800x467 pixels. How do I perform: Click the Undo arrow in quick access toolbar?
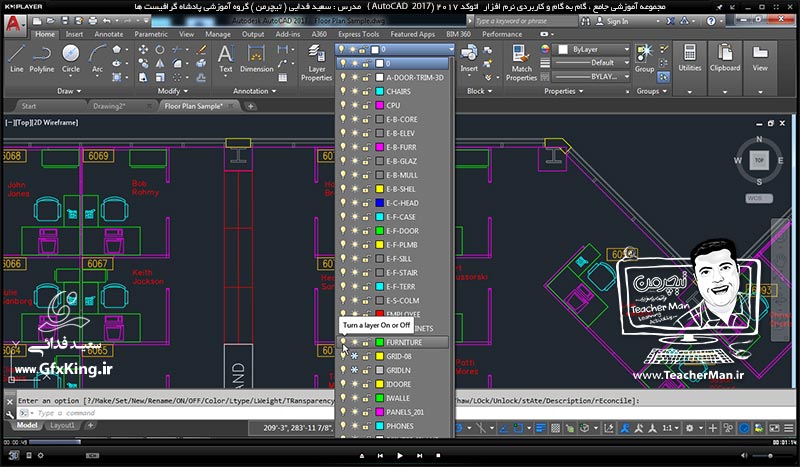point(106,21)
